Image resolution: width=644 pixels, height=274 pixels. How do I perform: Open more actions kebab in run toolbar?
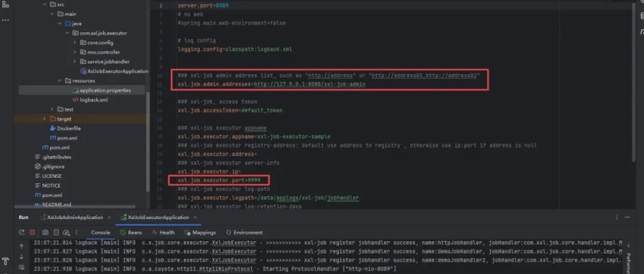pos(76,232)
